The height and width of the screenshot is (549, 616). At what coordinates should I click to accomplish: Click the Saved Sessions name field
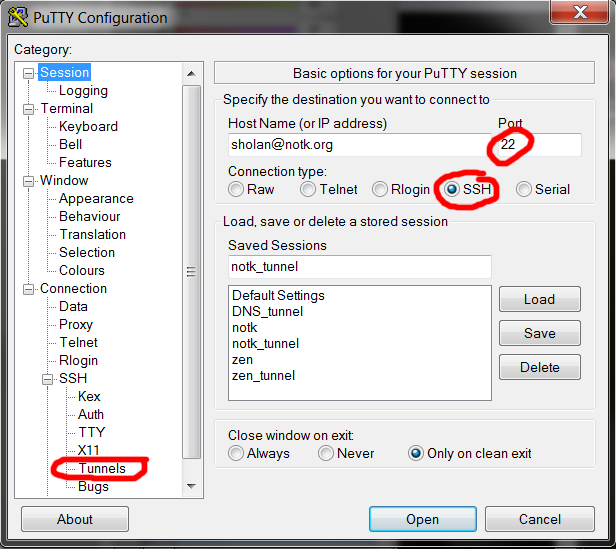(x=359, y=267)
